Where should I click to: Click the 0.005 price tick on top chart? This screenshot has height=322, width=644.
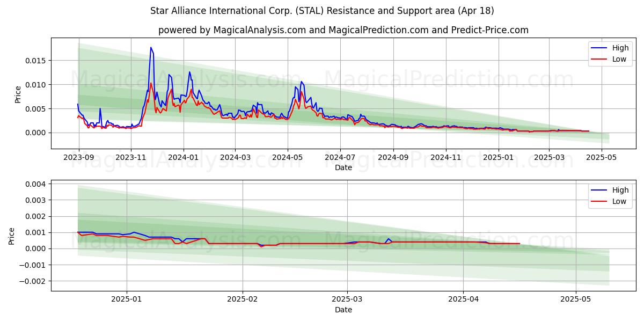pyautogui.click(x=36, y=108)
